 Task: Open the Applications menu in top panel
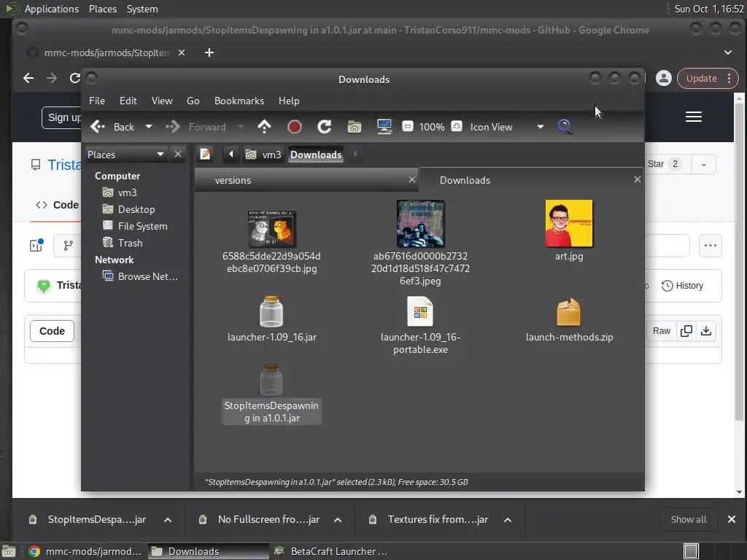pyautogui.click(x=52, y=9)
